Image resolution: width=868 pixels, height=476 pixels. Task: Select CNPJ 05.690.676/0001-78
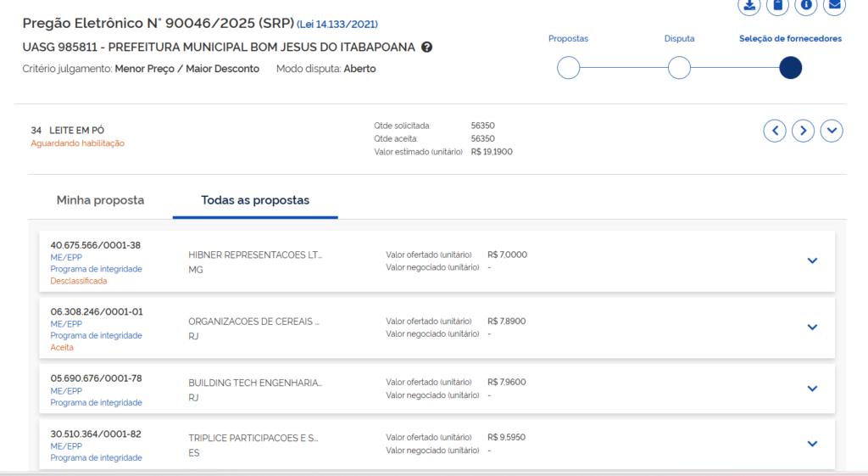pos(97,378)
